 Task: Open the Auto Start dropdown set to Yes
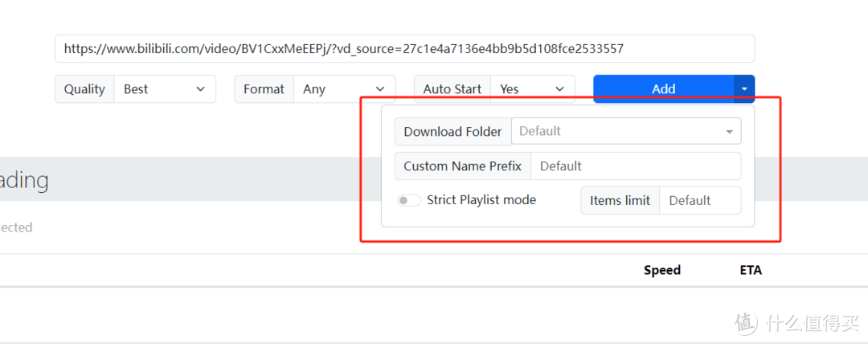(532, 89)
